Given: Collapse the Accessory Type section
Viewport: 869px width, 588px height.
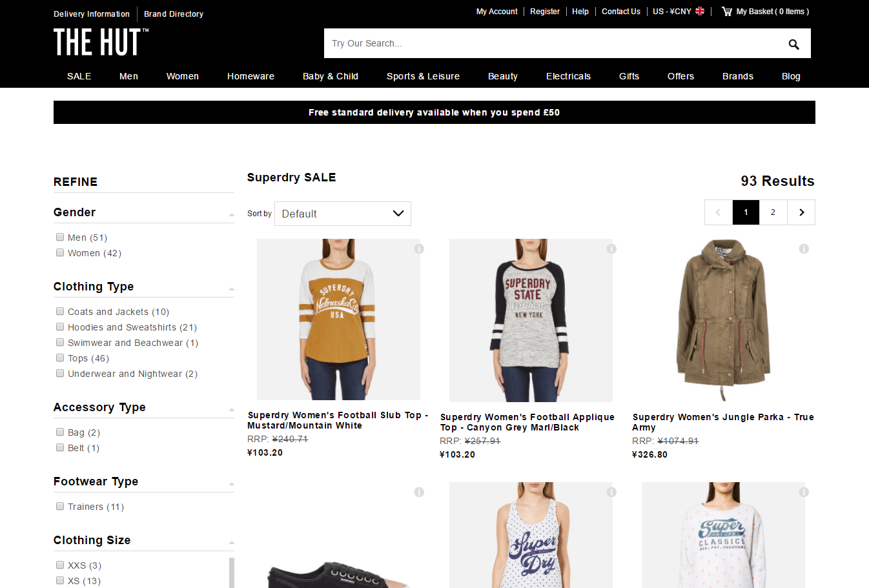Looking at the screenshot, I should [x=231, y=409].
